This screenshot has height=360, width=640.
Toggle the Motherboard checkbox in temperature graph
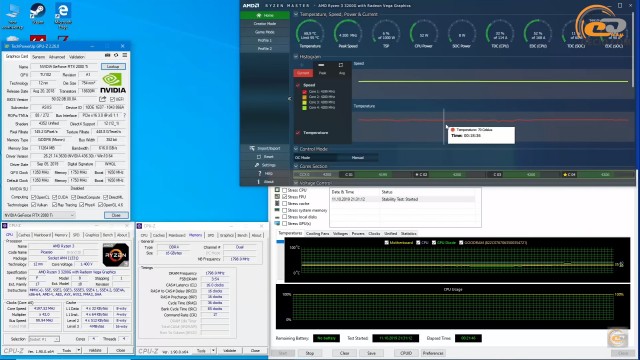coord(387,242)
